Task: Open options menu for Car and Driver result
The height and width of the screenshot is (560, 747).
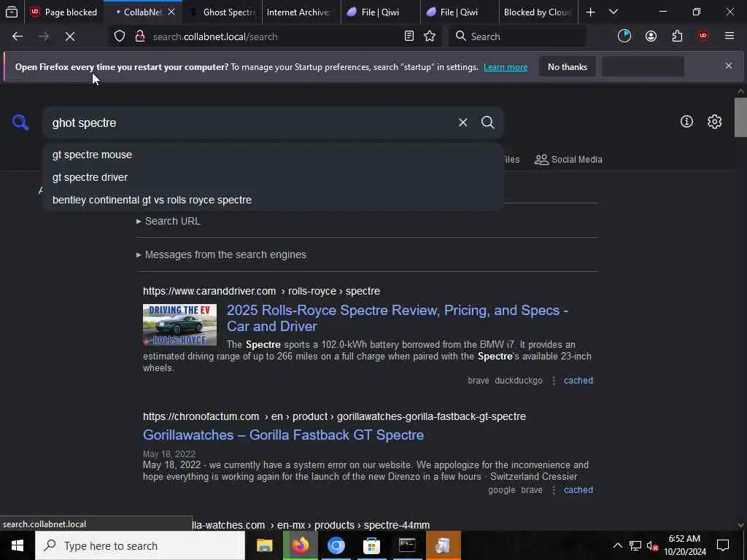Action: (x=553, y=381)
